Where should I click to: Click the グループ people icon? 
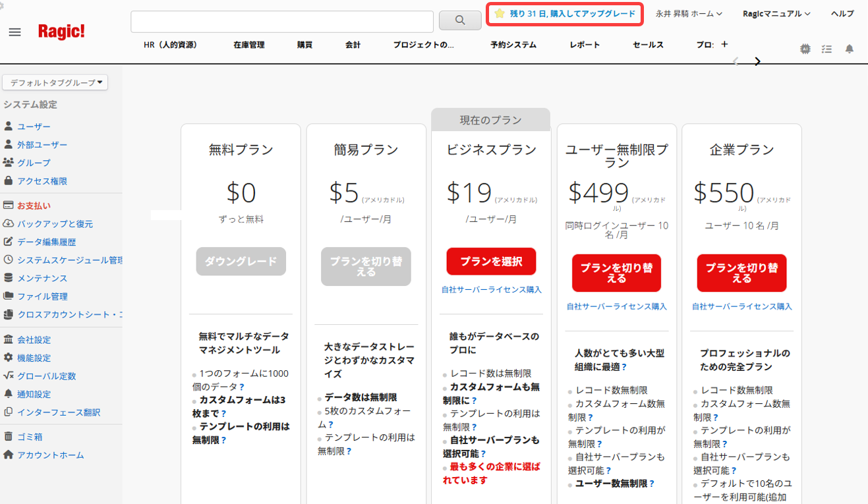(x=9, y=162)
